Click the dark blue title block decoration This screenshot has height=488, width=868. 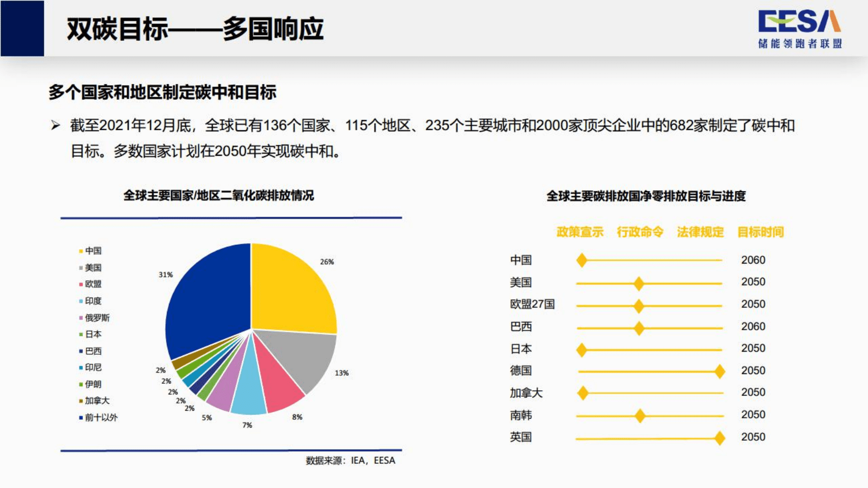(x=23, y=28)
